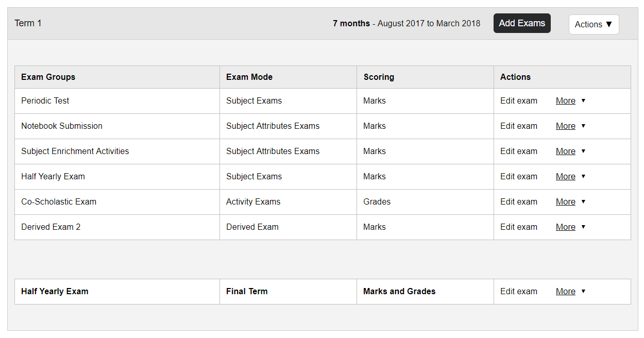
Task: Open the Term 1 Actions dropdown
Action: click(594, 24)
